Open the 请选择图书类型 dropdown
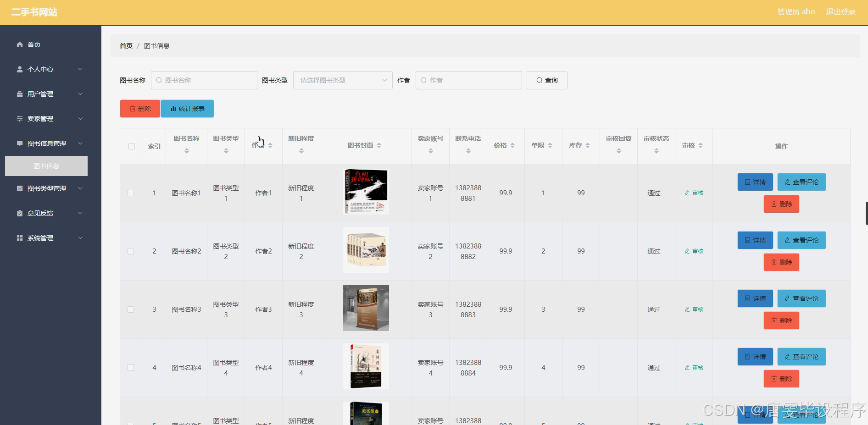This screenshot has width=868, height=425. (343, 80)
